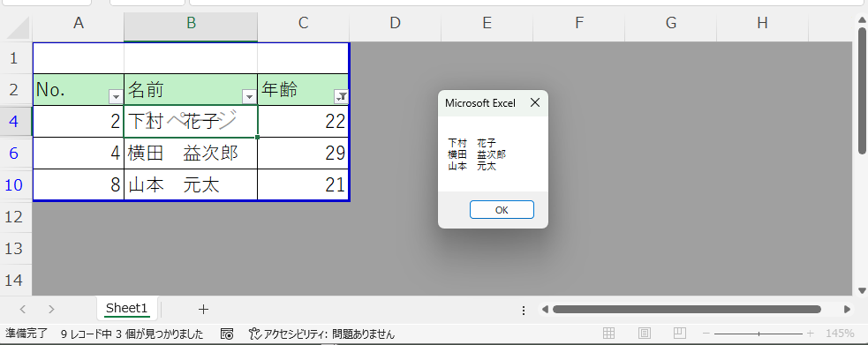
Task: Open the 名前 column filter dropdown
Action: 249,97
